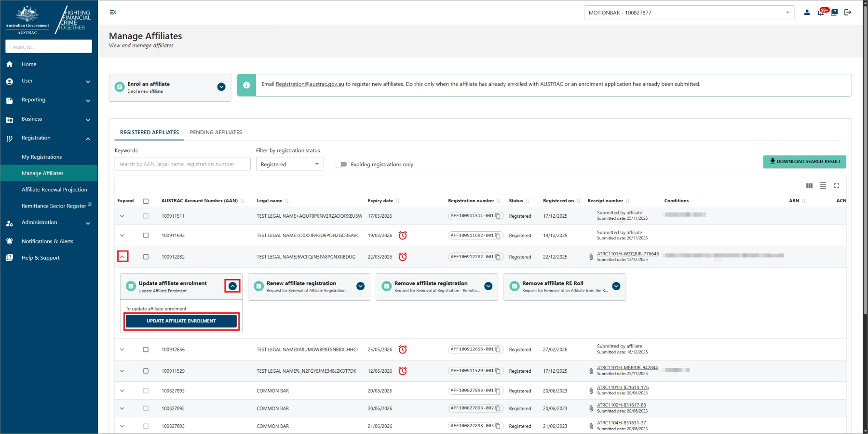Viewport: 868px width, 434px height.
Task: Click the Keywords search input field
Action: (182, 164)
